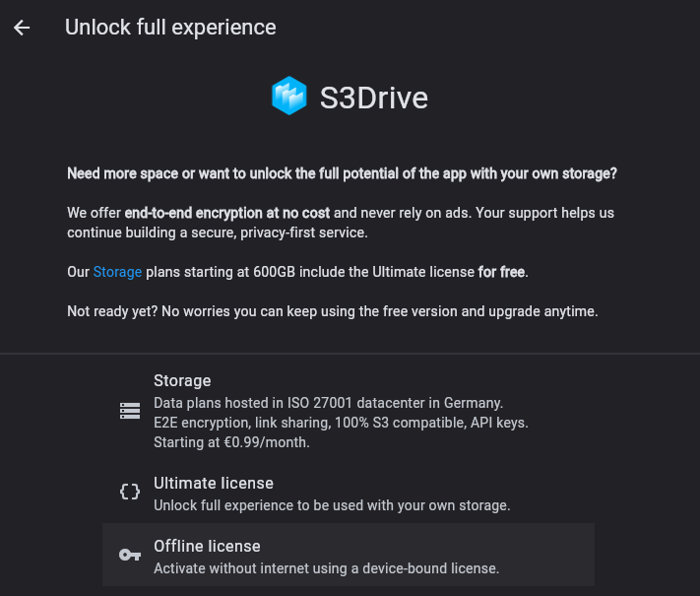
Task: Click the "Unlock full experience" page title
Action: click(x=170, y=28)
